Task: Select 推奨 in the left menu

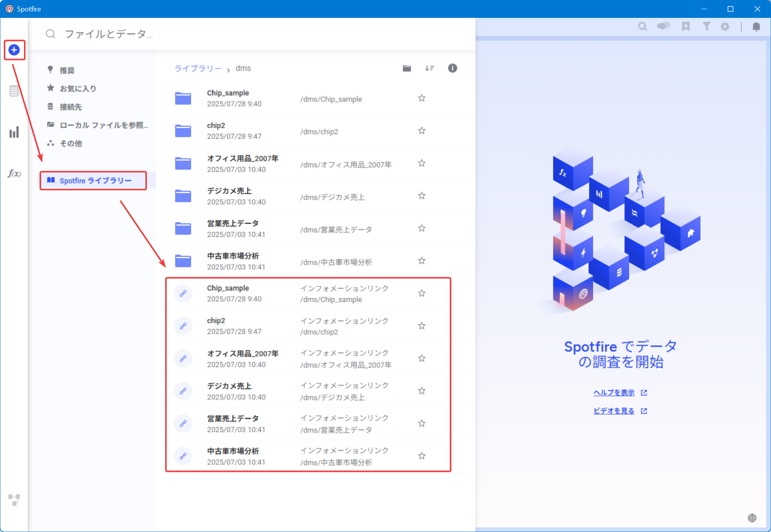Action: click(x=67, y=70)
